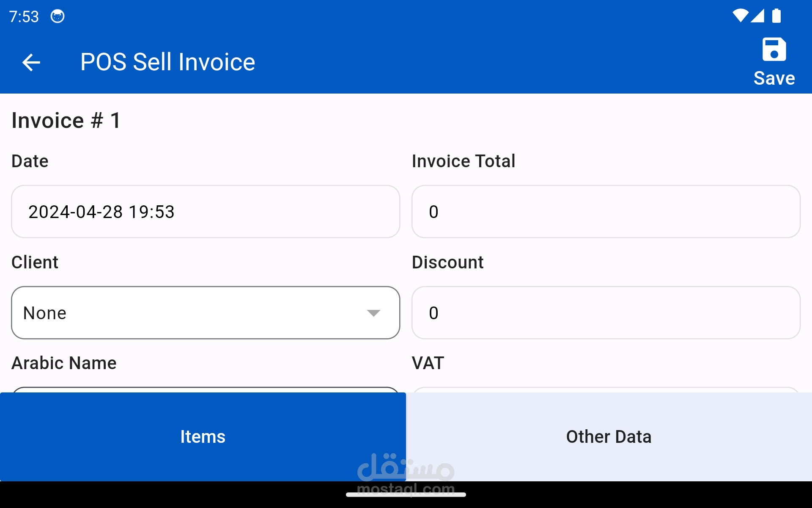The width and height of the screenshot is (812, 508).
Task: Tap the back arrow icon
Action: pos(31,63)
